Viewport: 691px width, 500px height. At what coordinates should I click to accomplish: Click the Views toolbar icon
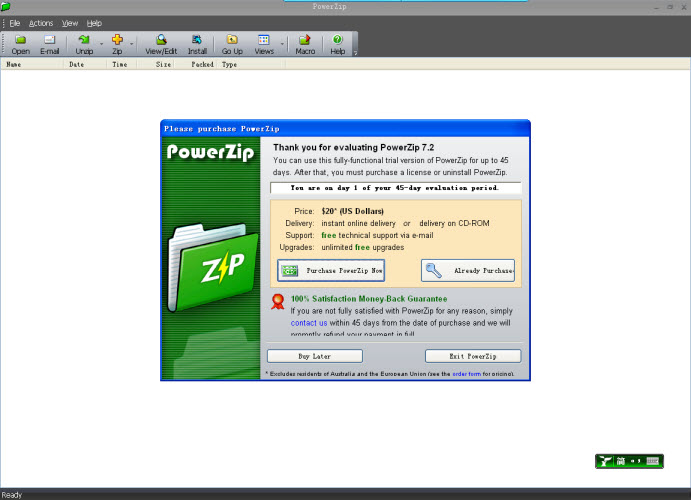pyautogui.click(x=264, y=44)
